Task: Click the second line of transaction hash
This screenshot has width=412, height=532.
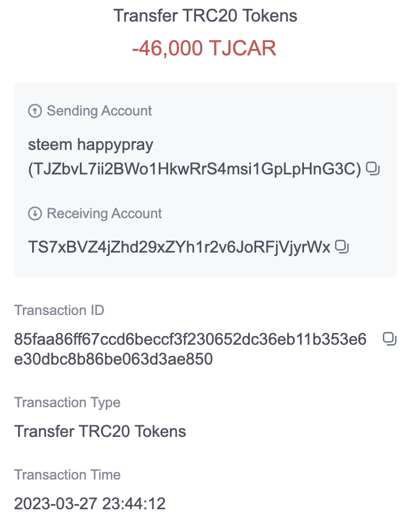Action: click(x=113, y=359)
